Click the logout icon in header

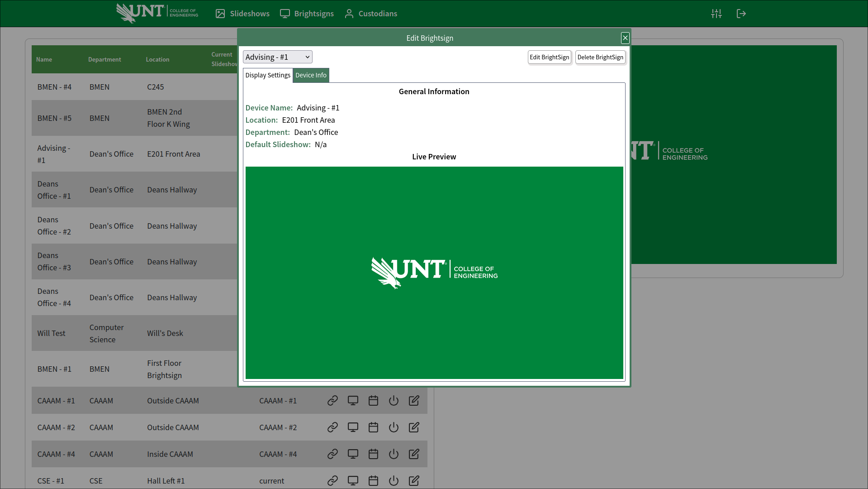pyautogui.click(x=741, y=14)
